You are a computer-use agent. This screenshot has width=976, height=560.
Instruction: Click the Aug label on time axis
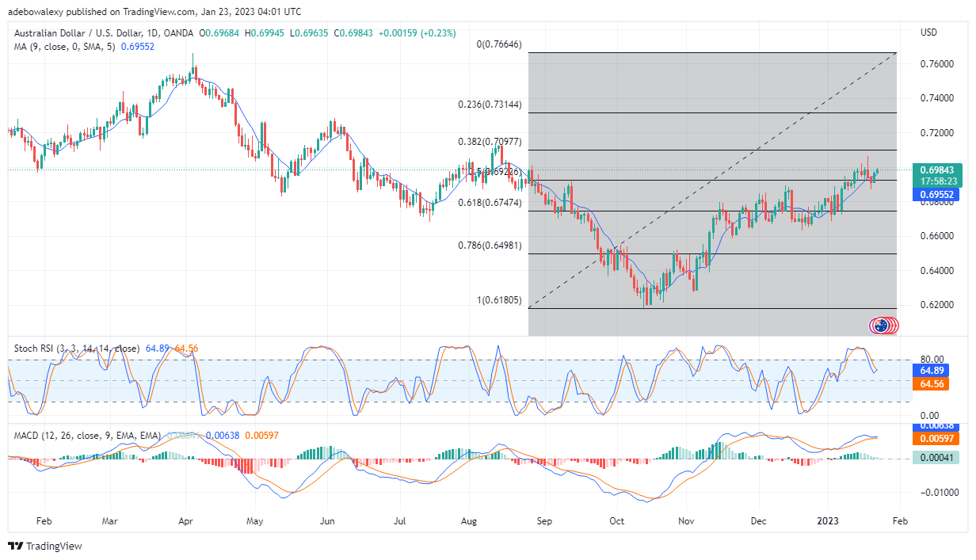[x=469, y=522]
